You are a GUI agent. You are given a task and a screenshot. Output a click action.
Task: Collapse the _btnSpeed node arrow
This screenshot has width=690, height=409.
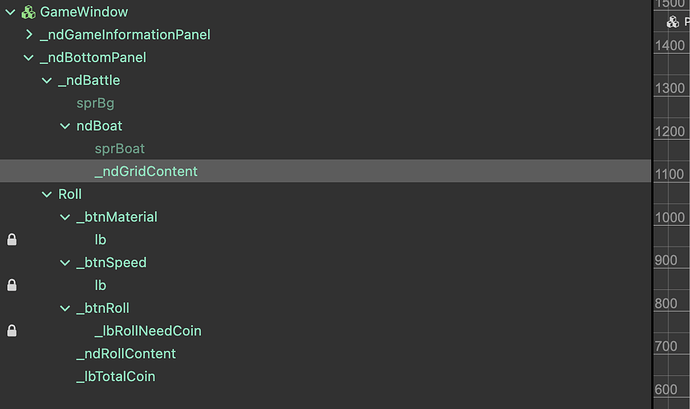[x=65, y=263]
